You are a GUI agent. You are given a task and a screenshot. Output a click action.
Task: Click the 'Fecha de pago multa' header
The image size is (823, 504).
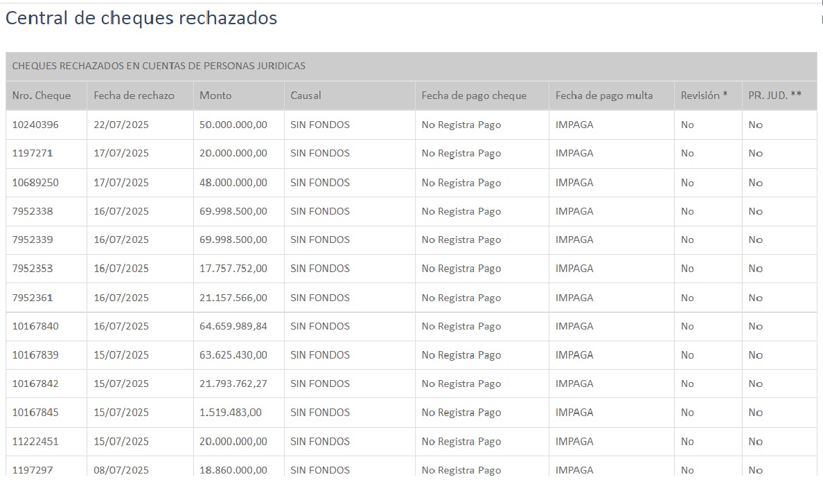point(604,96)
